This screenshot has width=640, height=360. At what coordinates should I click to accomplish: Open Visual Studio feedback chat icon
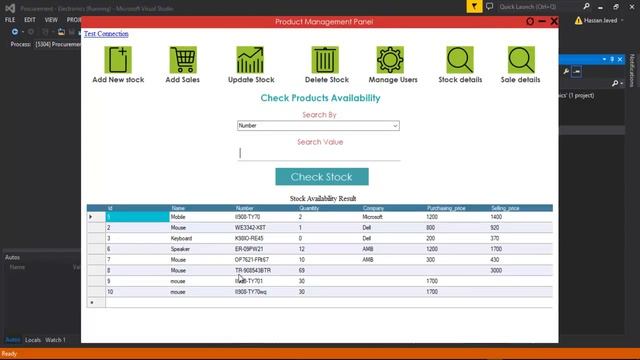pos(490,7)
